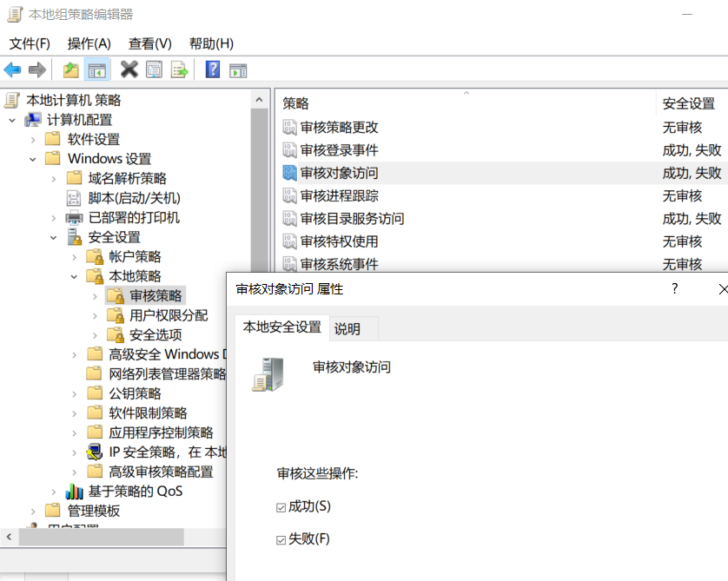Open the 查看(V) menu

coord(150,43)
